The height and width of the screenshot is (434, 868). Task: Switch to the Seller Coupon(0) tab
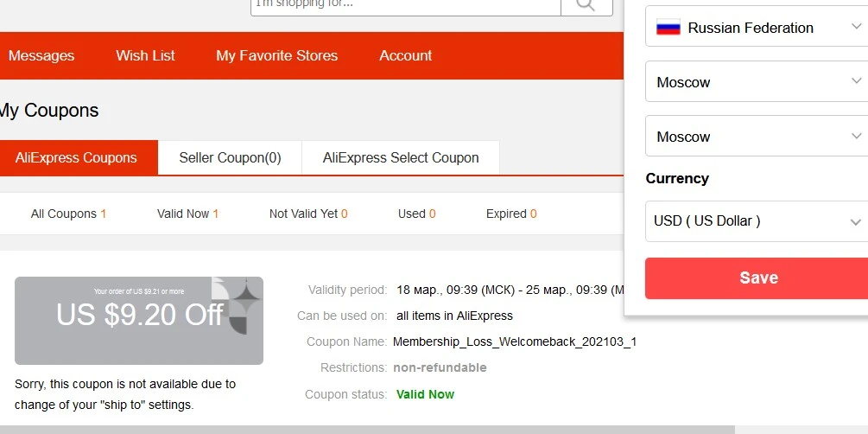pos(230,157)
